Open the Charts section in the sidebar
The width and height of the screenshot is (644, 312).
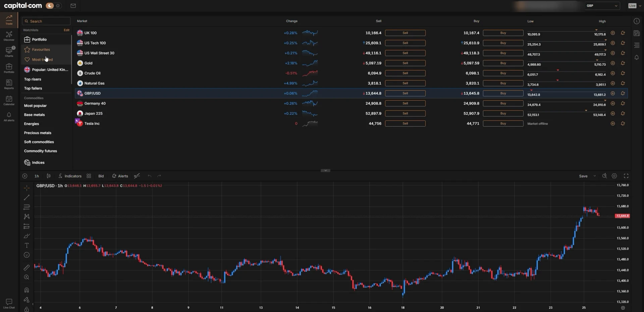tap(9, 52)
